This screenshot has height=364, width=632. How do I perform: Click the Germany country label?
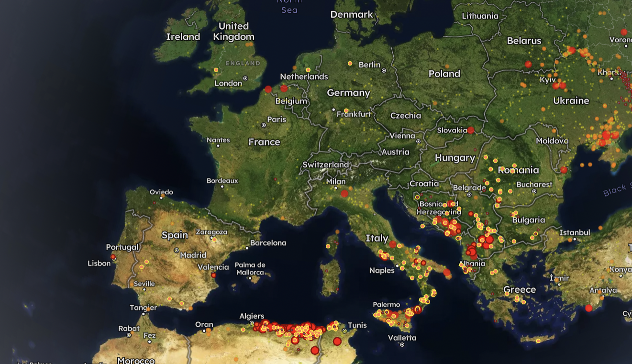click(348, 93)
